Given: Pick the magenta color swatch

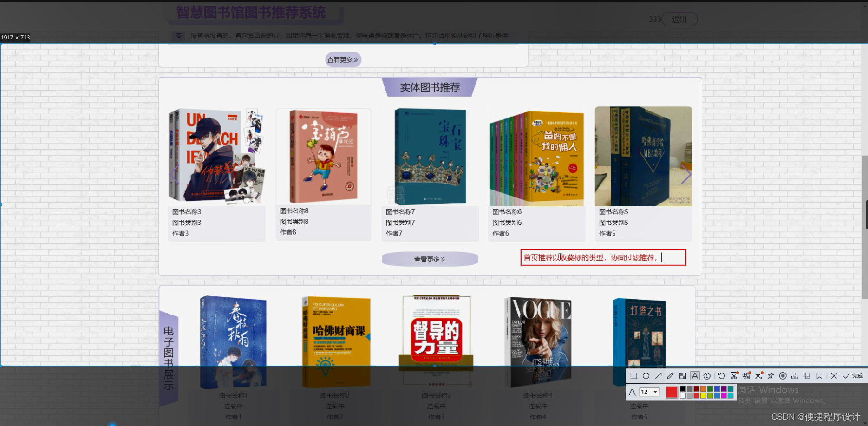Looking at the screenshot, I should pos(724,395).
